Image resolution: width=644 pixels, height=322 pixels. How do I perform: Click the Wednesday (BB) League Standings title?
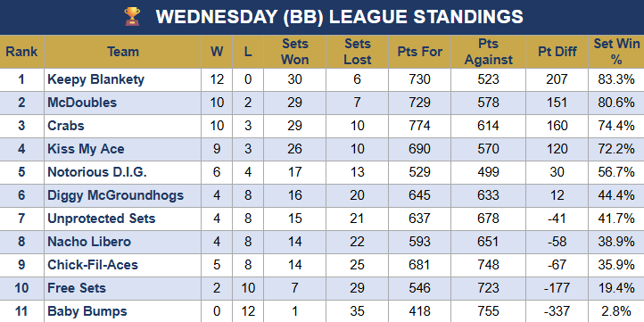(339, 17)
